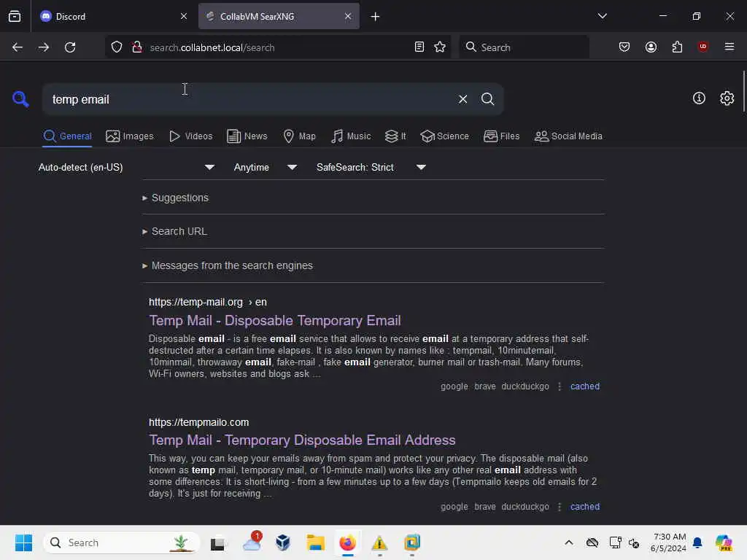Open the Auto-detect language dropdown
This screenshot has height=560, width=747.
(x=127, y=167)
